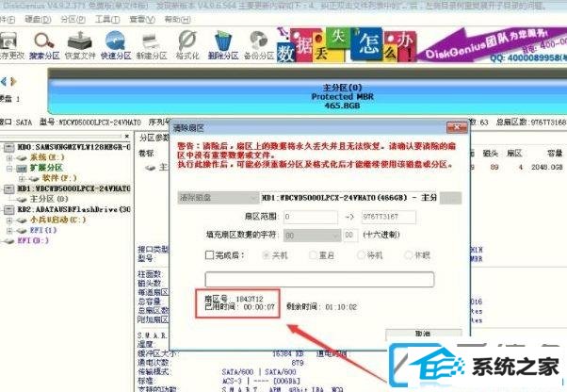The image size is (567, 392).
Task: Open the 清除磁盘 target dropdown
Action: (x=218, y=198)
